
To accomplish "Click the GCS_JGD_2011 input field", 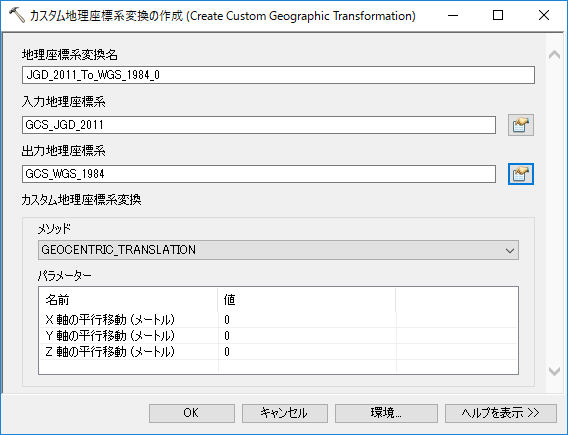I will 259,125.
